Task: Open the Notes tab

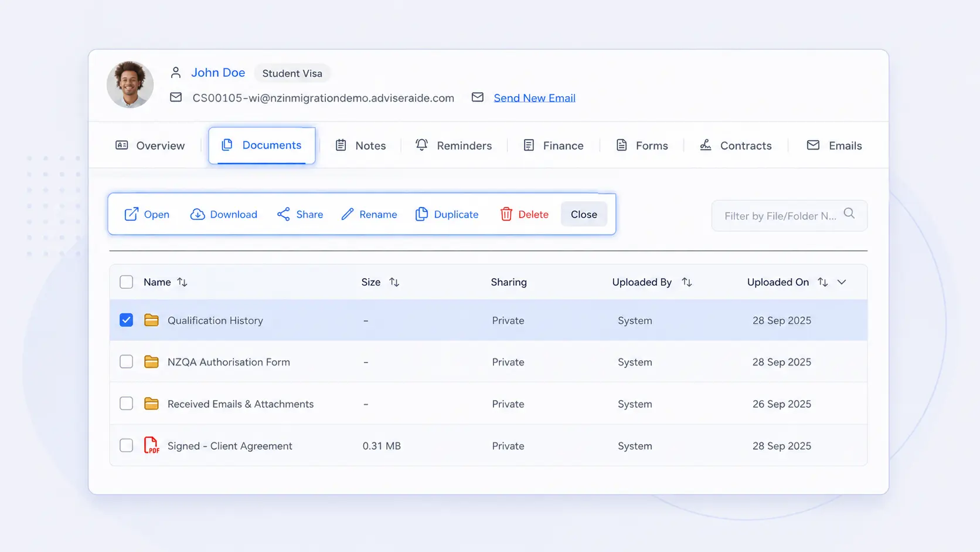Action: [x=360, y=145]
